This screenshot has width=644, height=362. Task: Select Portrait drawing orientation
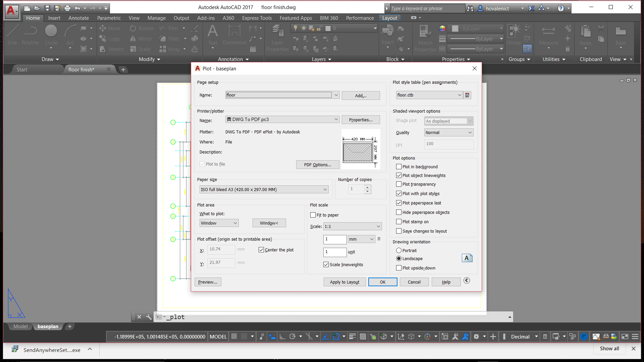tap(398, 250)
